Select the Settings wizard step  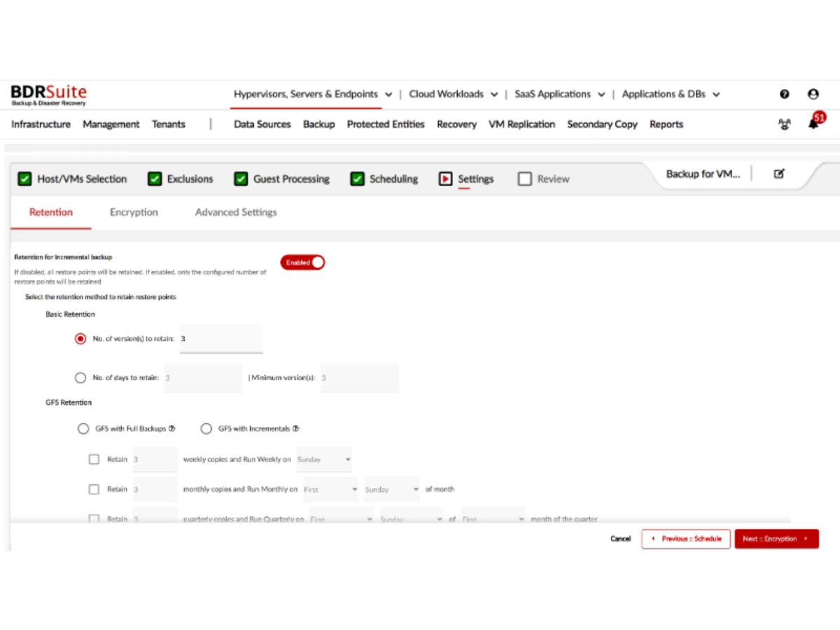466,179
